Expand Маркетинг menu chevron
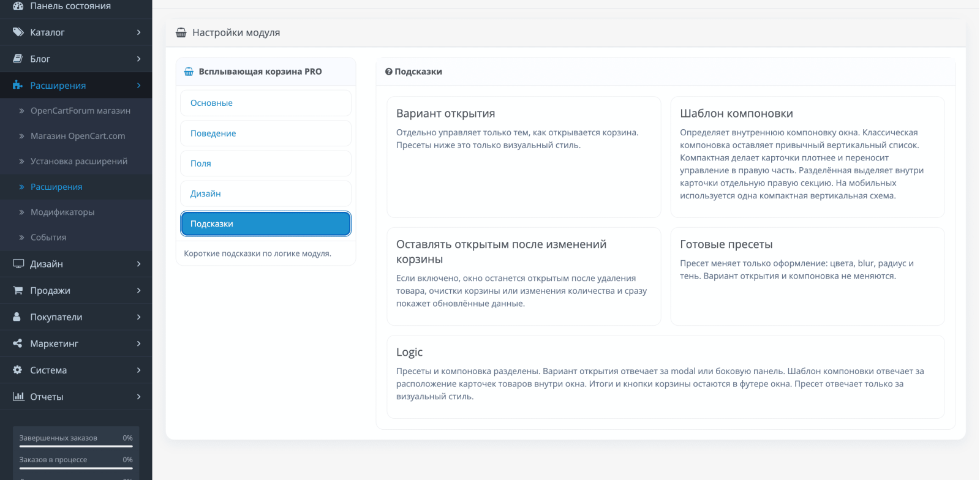The width and height of the screenshot is (980, 480). pos(139,343)
